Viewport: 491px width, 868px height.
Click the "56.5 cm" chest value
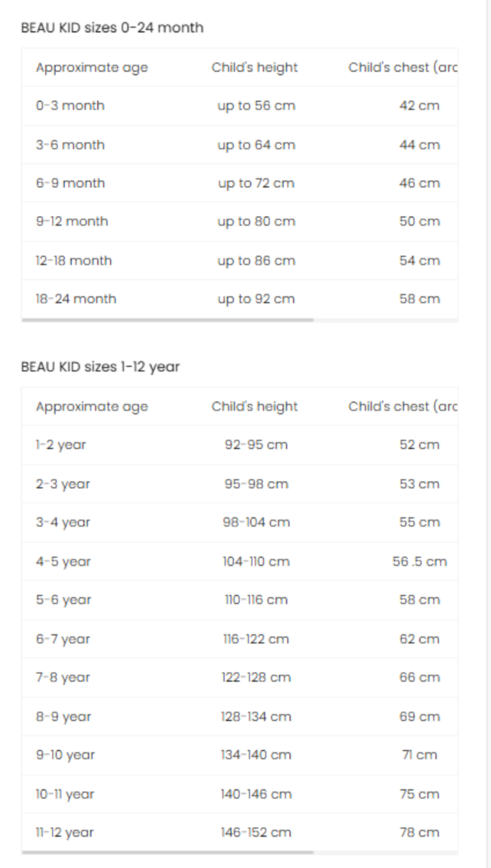[419, 562]
